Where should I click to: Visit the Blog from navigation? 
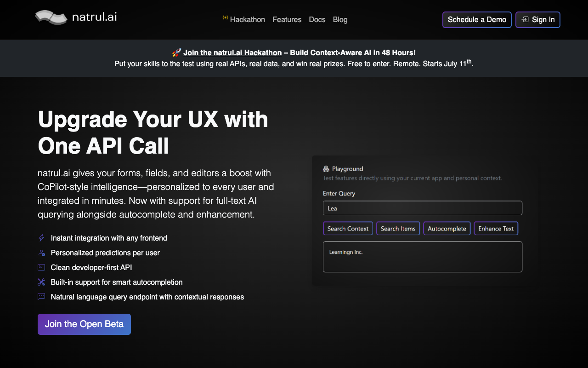point(340,19)
